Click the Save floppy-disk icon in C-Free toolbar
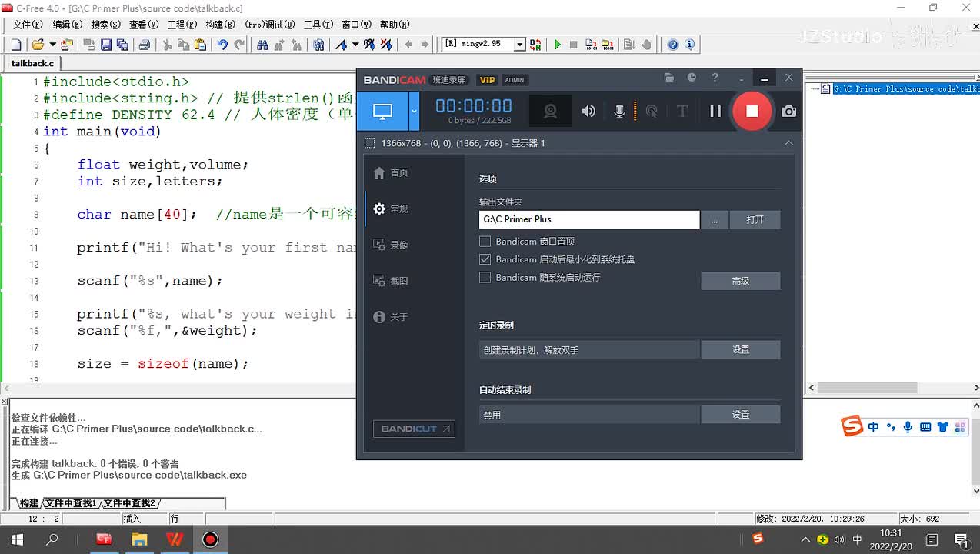Screen dimensions: 980x554 [106, 45]
